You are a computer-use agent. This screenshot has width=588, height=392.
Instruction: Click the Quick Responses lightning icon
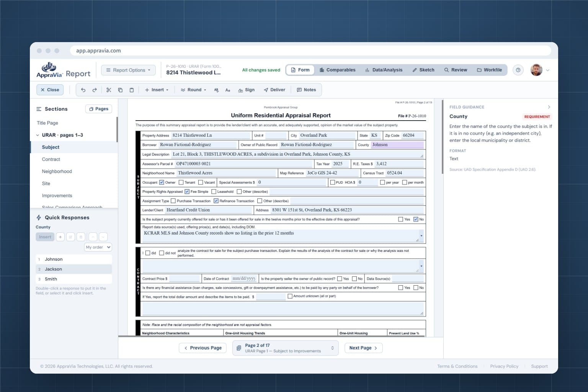click(x=39, y=217)
